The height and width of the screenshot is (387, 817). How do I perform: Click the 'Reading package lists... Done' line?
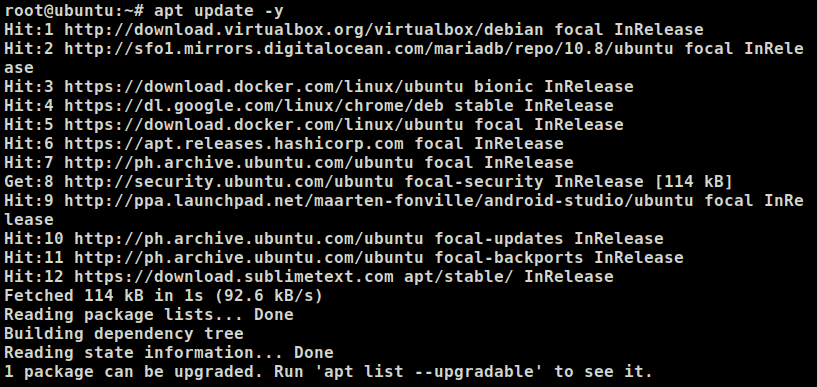point(149,315)
